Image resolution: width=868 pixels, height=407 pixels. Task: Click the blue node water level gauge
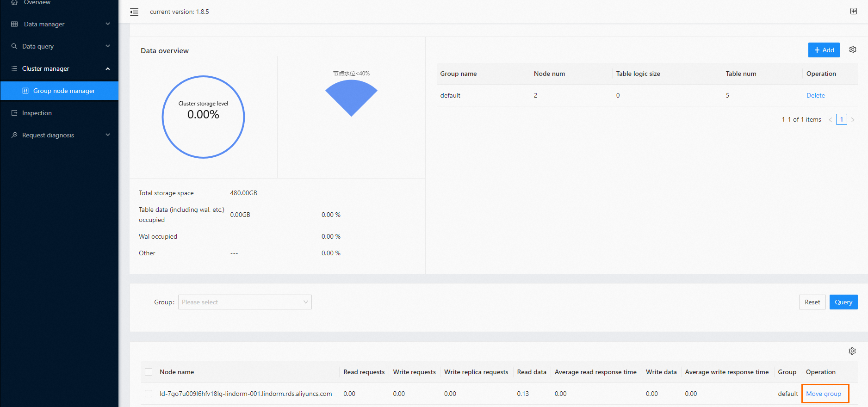pos(351,98)
